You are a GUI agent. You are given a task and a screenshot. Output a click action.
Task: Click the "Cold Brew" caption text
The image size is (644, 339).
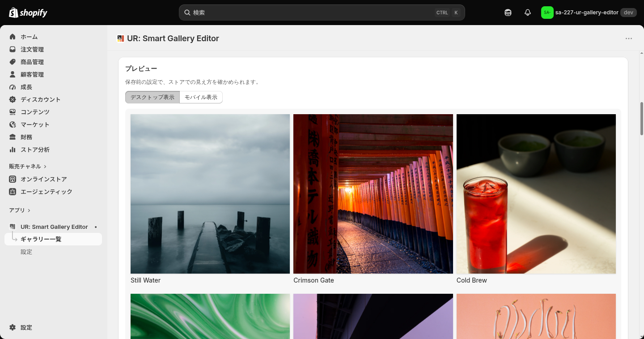point(472,280)
